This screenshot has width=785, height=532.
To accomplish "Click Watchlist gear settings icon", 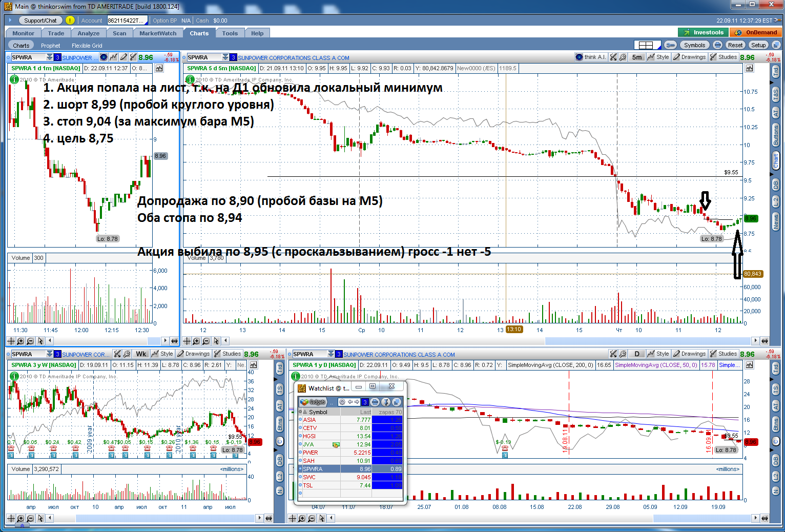I will [342, 402].
